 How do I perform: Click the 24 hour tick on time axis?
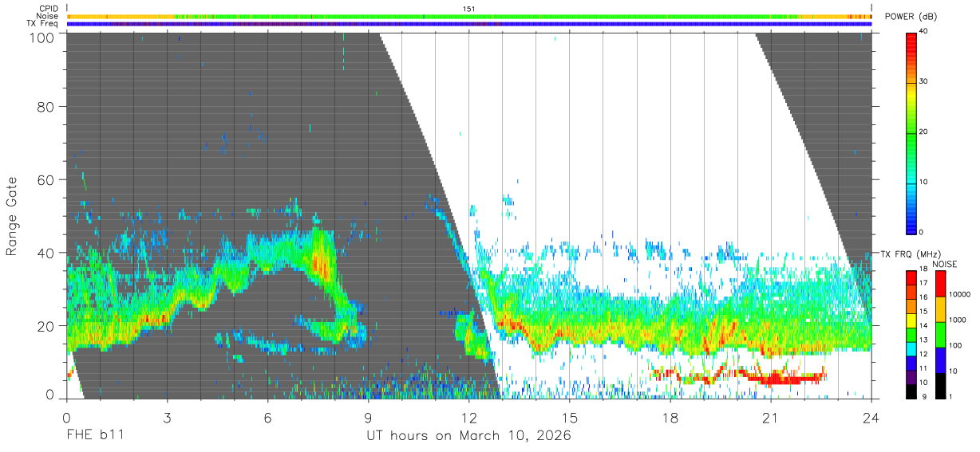(x=871, y=418)
